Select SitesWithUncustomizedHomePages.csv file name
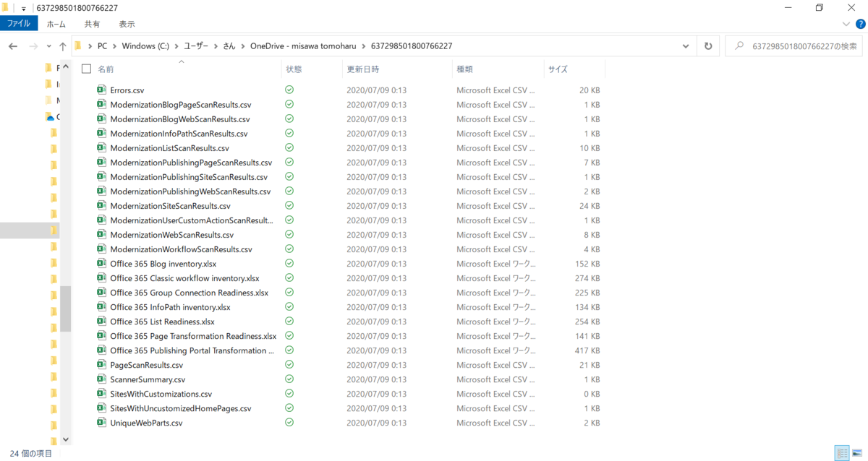 point(180,408)
